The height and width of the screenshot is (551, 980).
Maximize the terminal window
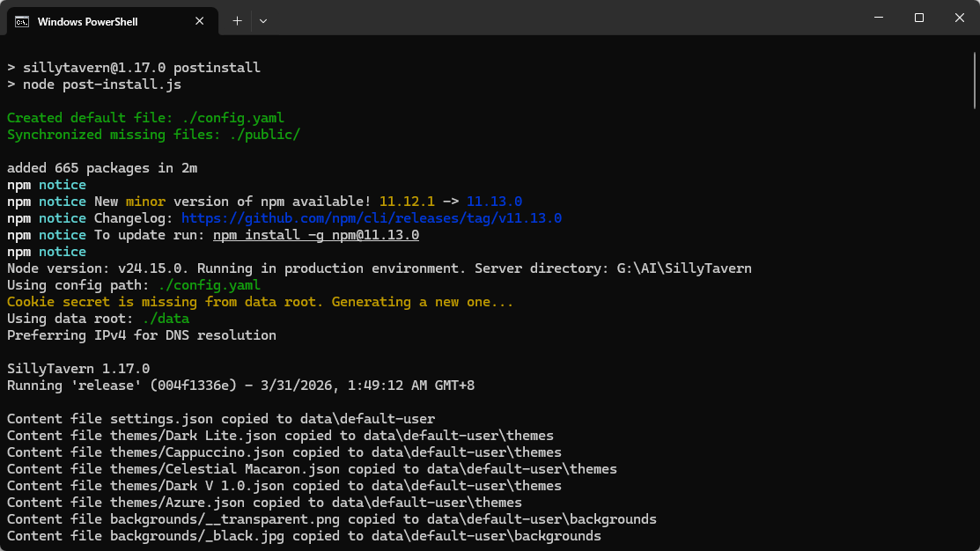(918, 18)
